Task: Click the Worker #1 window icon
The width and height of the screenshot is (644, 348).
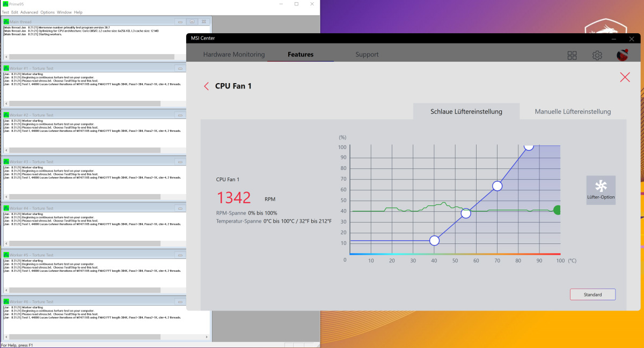Action: point(6,68)
